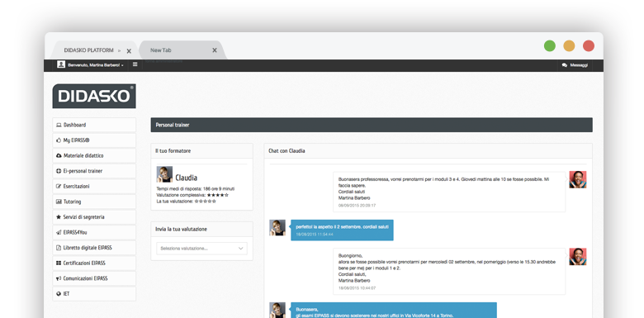Click the Chat con Claudia panel title

(x=286, y=151)
